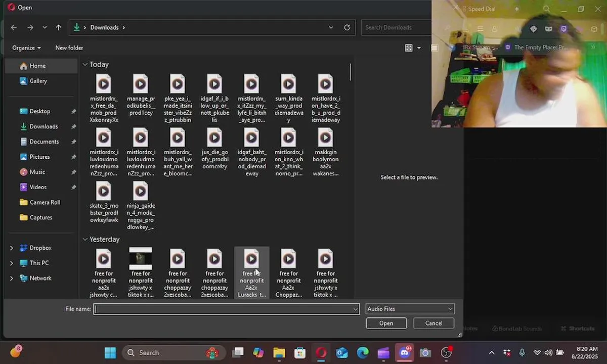Viewport: 607px width, 364px height.
Task: Select file idgaf_if_i_blow_up_or_nott
Action: click(x=214, y=99)
